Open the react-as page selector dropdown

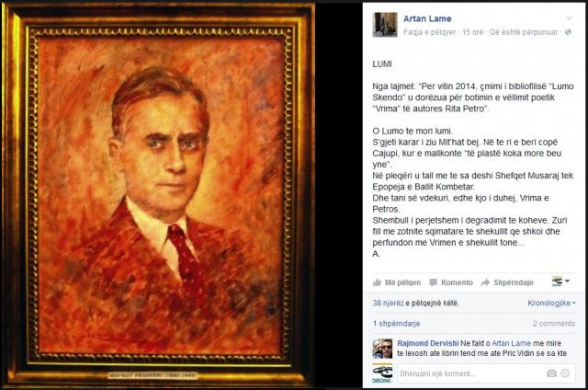(560, 281)
